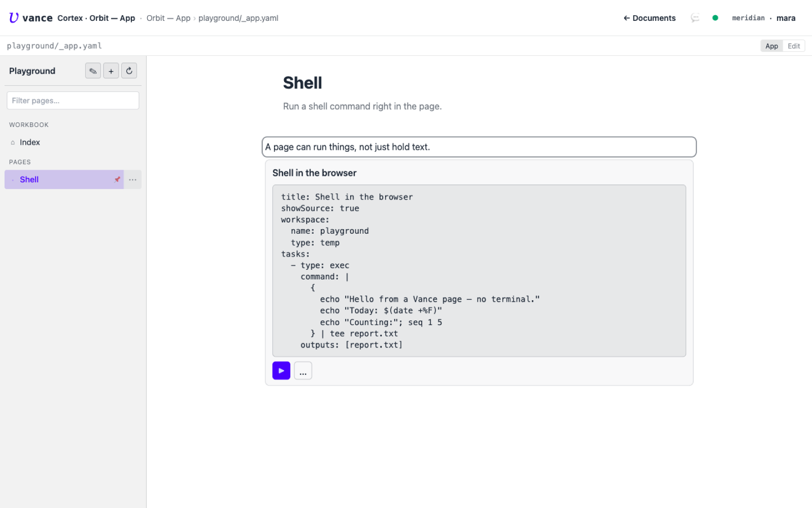Click the Shell page heading

pyautogui.click(x=302, y=83)
